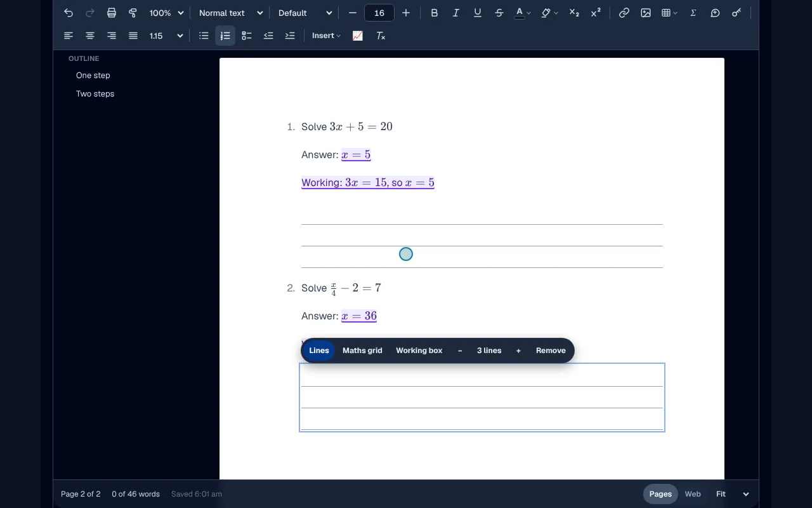Click the font size field
812x508 pixels.
coord(379,13)
